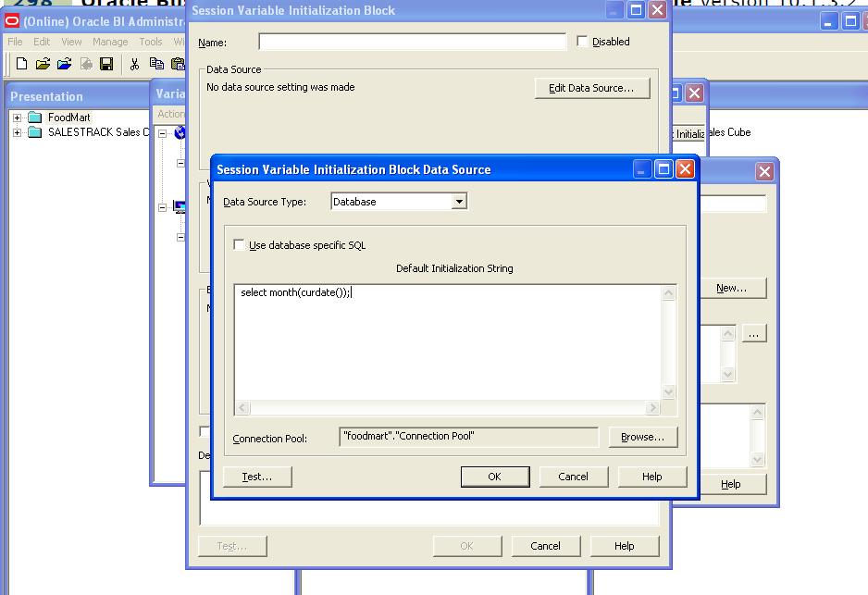Click Cancel in Initialization Block dialog
The width and height of the screenshot is (868, 595).
[546, 546]
